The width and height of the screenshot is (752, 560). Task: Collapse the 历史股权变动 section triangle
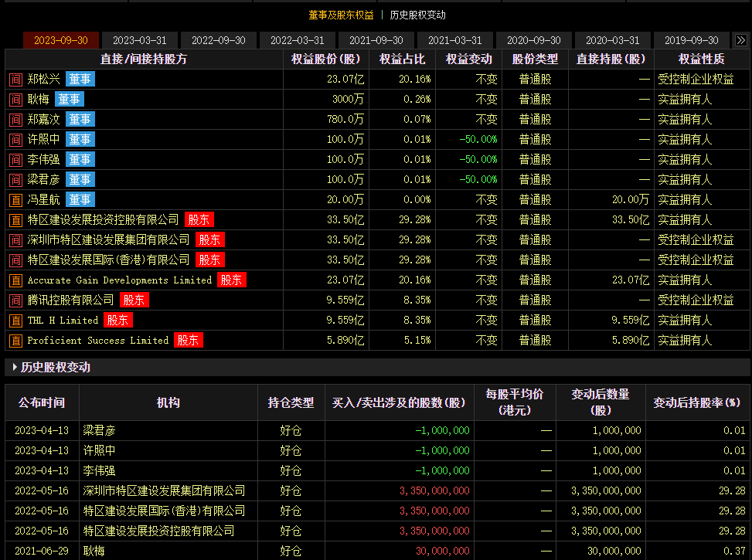click(15, 367)
